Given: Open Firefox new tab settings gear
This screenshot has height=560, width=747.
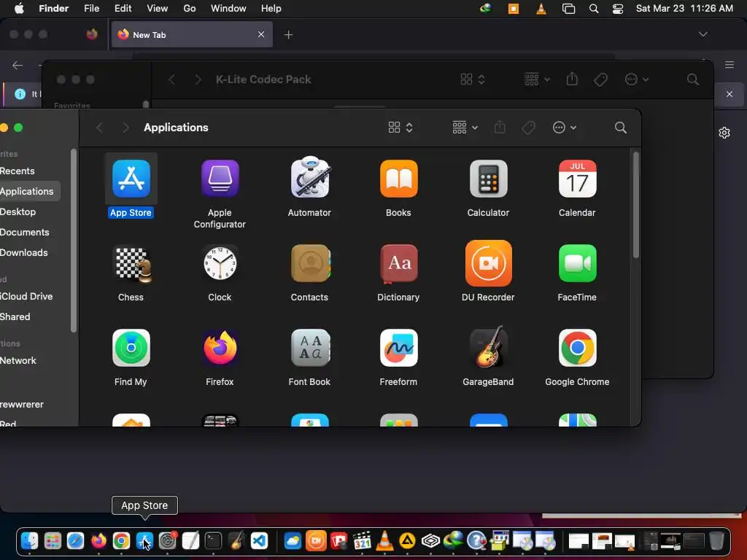Looking at the screenshot, I should tap(724, 133).
